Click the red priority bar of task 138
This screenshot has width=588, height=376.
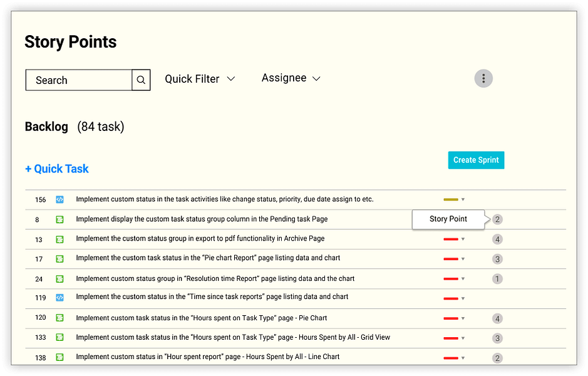(451, 358)
